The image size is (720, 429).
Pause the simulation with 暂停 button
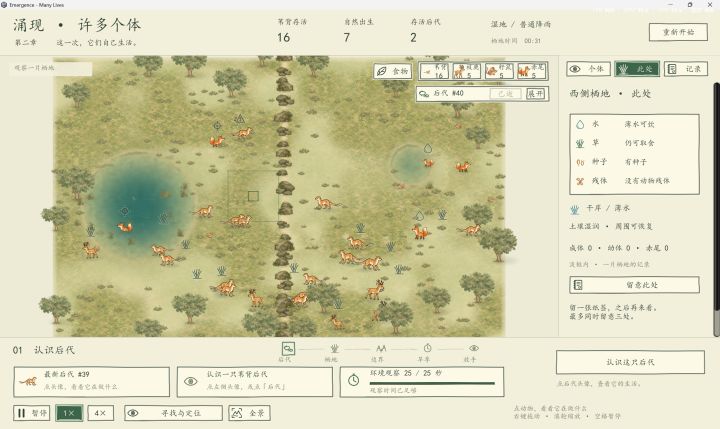pyautogui.click(x=32, y=413)
